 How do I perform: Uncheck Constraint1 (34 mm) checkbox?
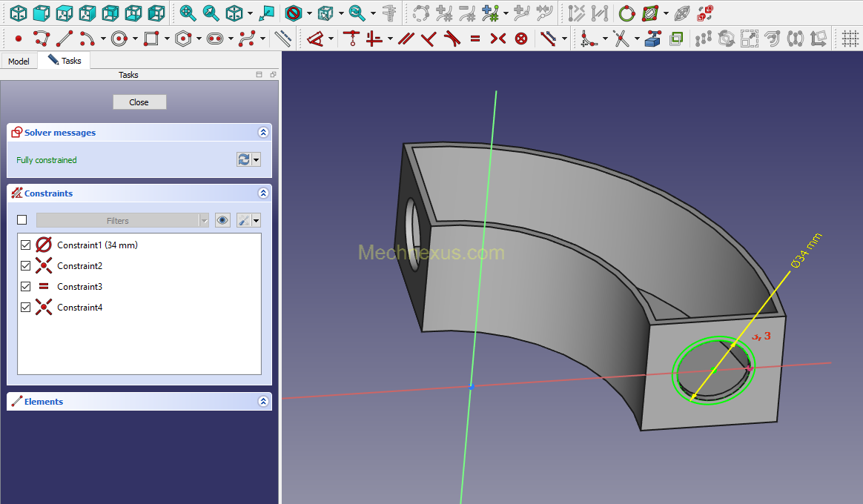pyautogui.click(x=26, y=245)
